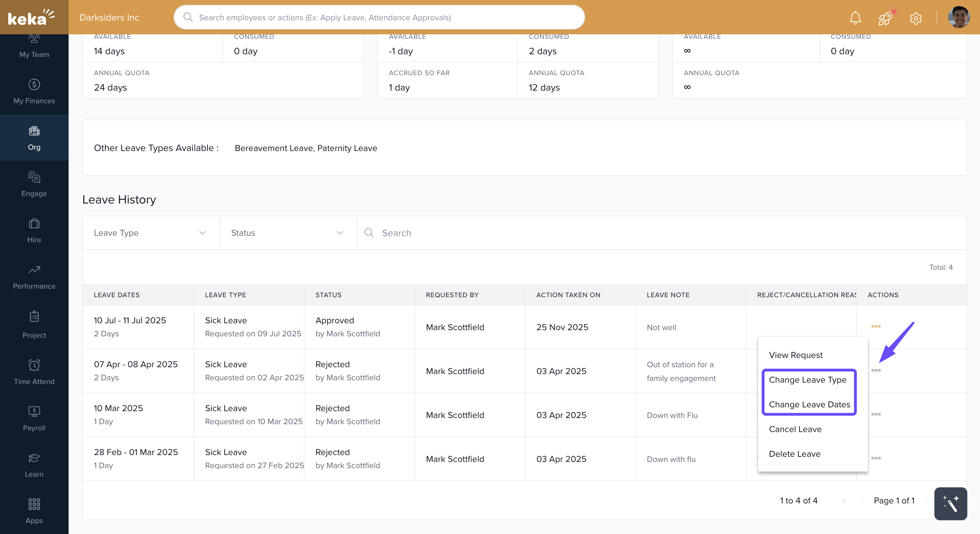Open the Apps grid in sidebar
980x534 pixels.
(x=34, y=510)
